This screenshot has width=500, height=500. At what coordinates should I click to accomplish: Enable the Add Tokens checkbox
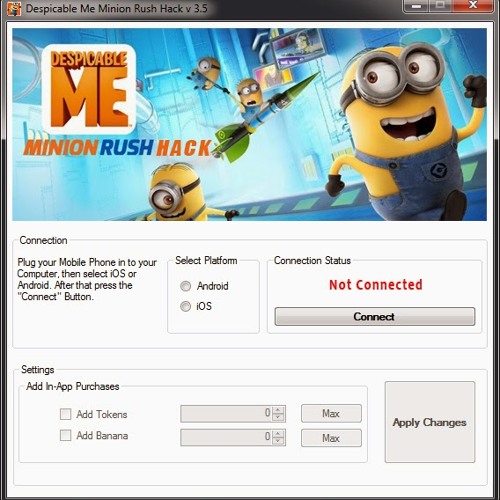pyautogui.click(x=65, y=414)
